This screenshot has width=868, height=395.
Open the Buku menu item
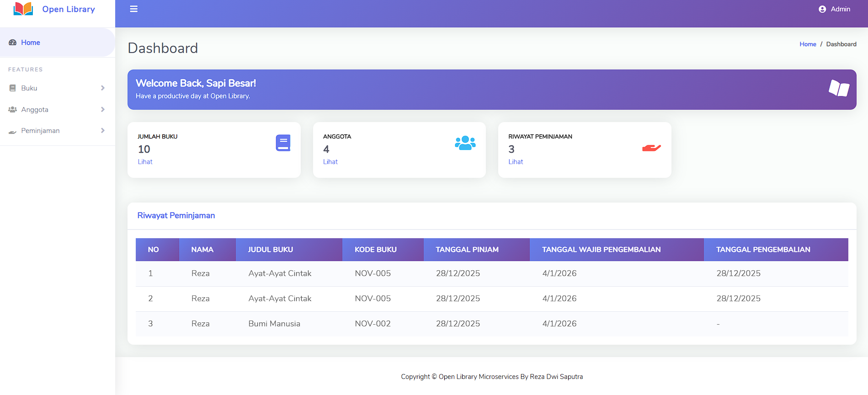coord(58,88)
